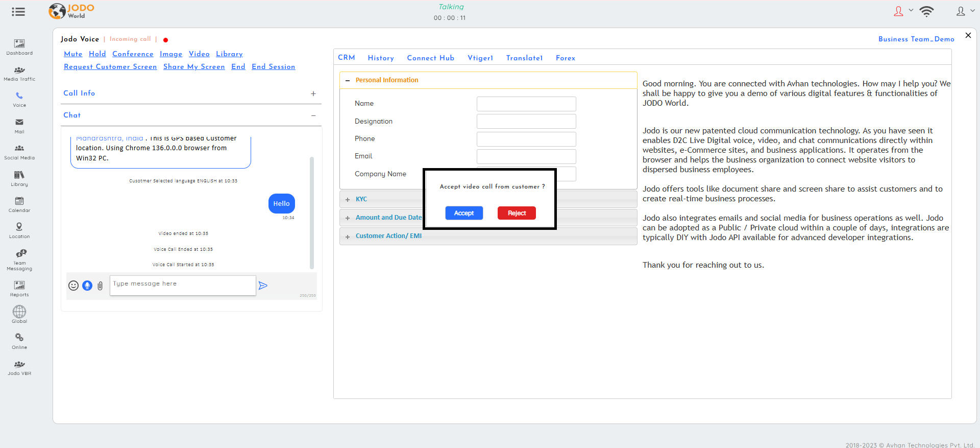The image size is (980, 448).
Task: Click the Talking call status text
Action: 451,7
